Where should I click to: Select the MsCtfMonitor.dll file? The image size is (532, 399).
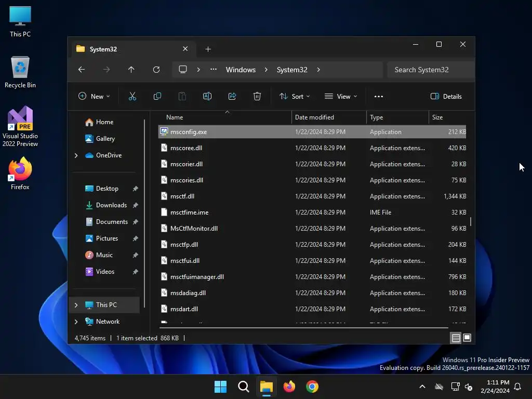312,229
